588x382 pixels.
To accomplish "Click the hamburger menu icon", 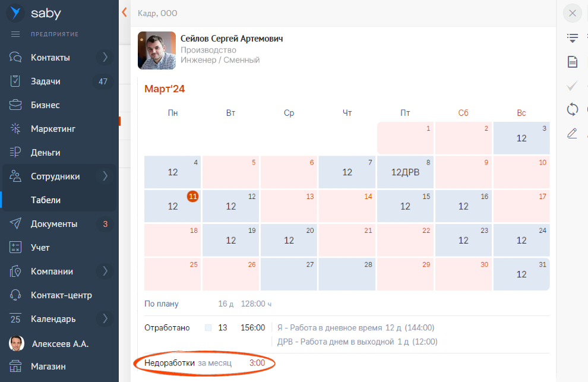I will click(15, 34).
